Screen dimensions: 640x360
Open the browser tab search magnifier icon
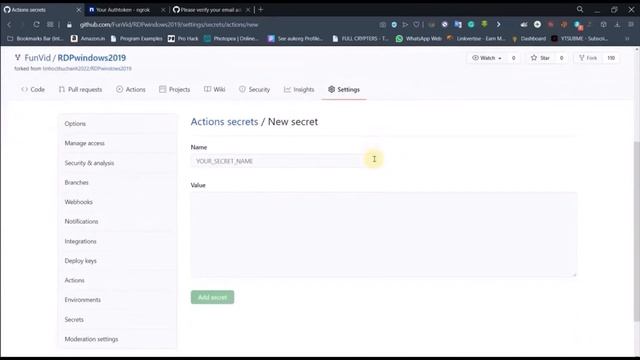click(580, 9)
